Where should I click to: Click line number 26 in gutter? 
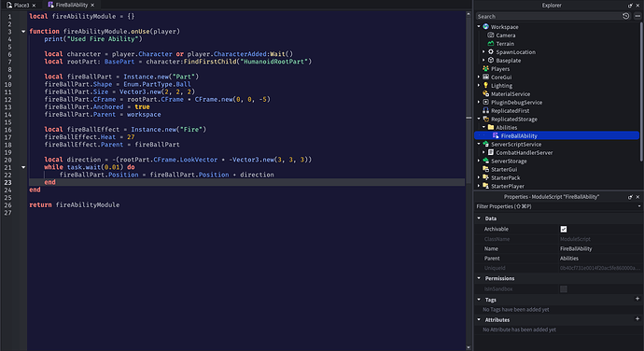tap(8, 205)
